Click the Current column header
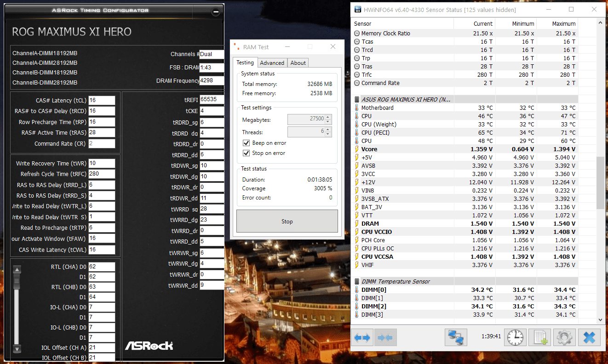This screenshot has height=364, width=608. [475, 24]
